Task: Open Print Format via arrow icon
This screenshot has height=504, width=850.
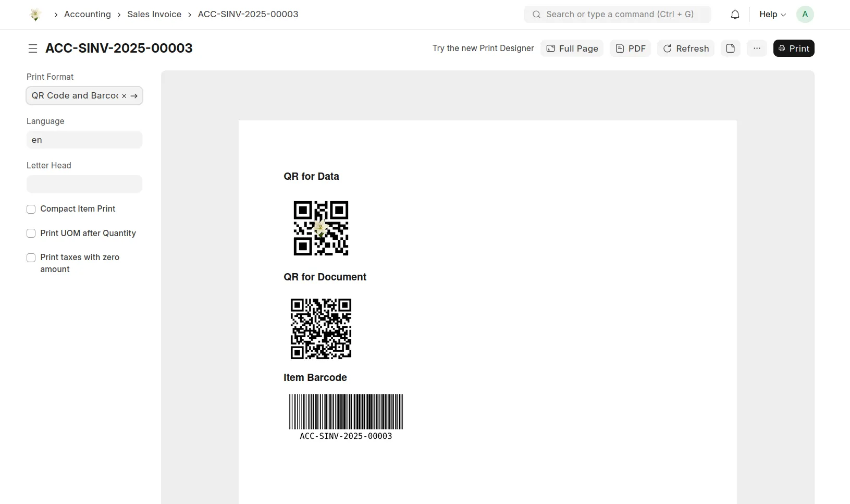Action: tap(134, 96)
